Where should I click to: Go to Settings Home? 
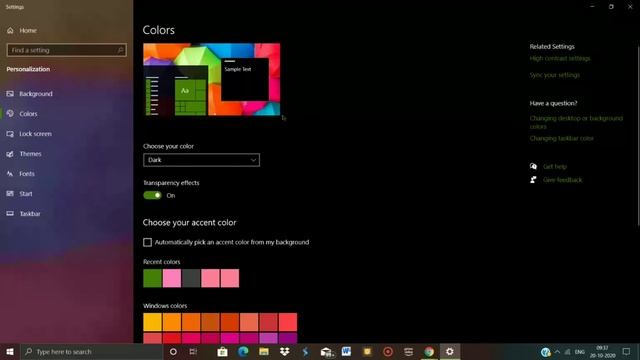tap(22, 31)
